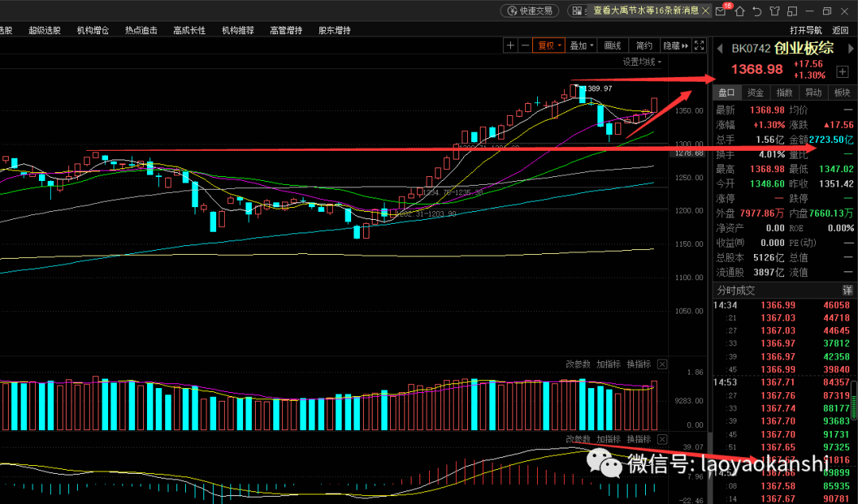Add BK0742 to watchlist with plus icon
Image resolution: width=858 pixels, height=504 pixels.
point(843,71)
